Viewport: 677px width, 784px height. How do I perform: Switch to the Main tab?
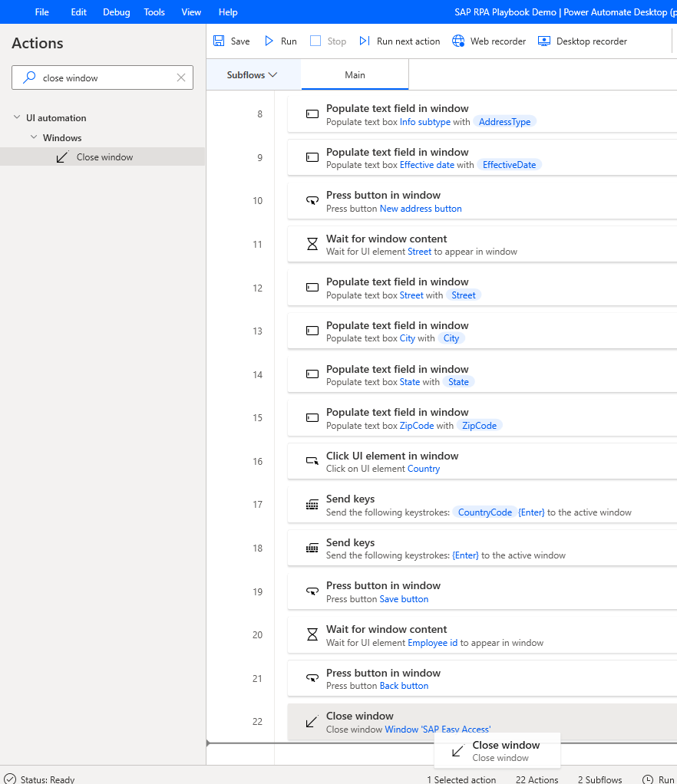point(355,75)
